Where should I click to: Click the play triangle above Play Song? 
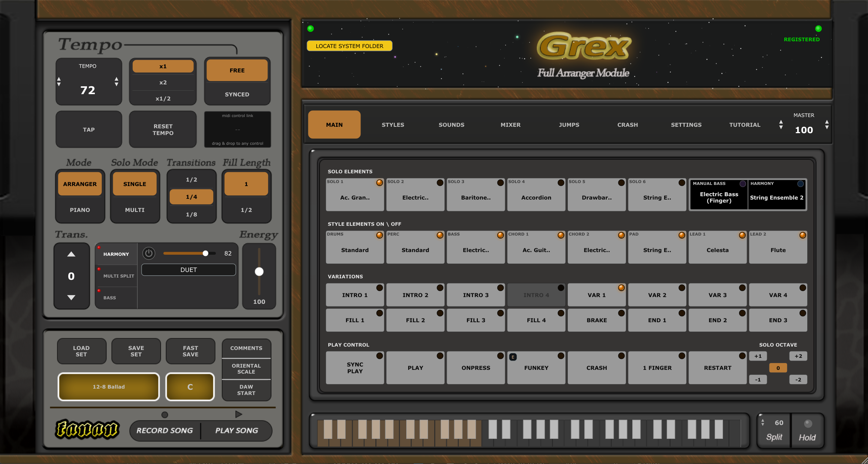[x=238, y=414]
